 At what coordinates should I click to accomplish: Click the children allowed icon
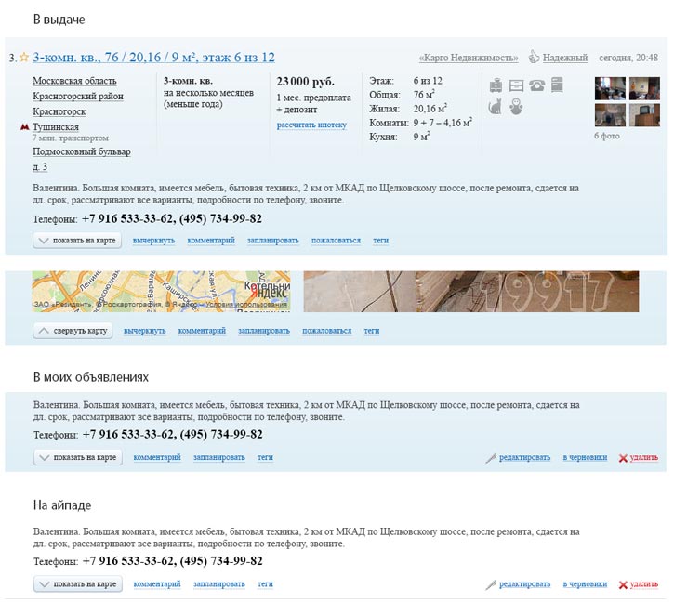tap(516, 107)
